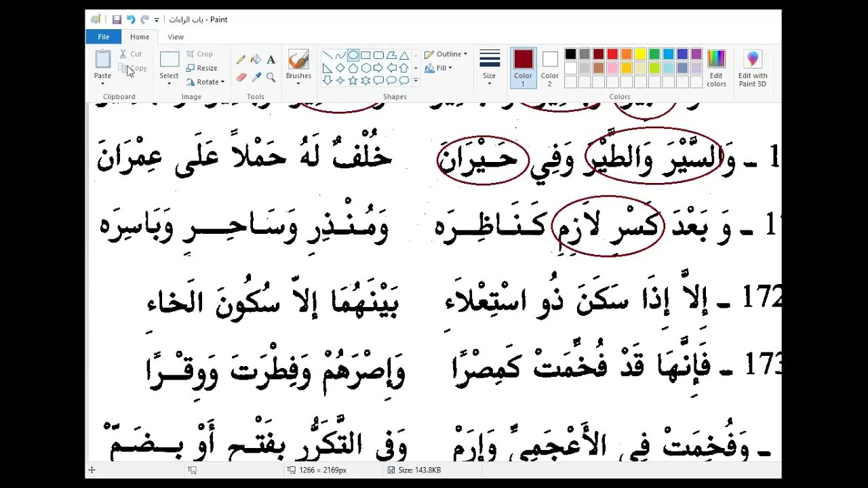Pick the green color swatch

click(x=654, y=54)
